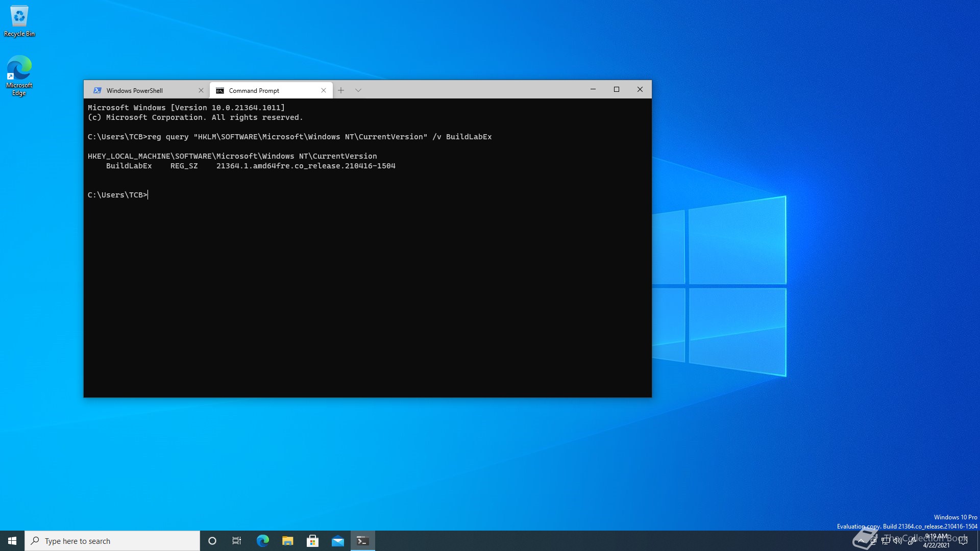980x551 pixels.
Task: Minimize the Windows Terminal window
Action: click(x=593, y=89)
